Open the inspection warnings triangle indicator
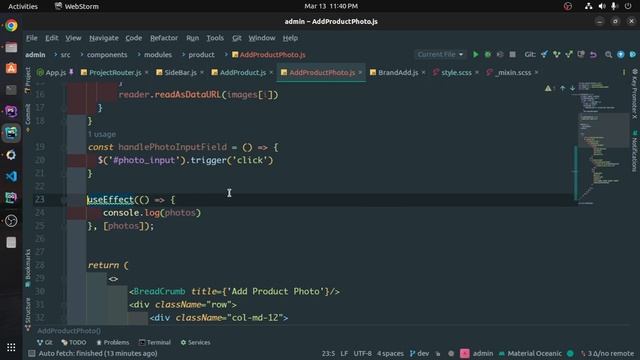Viewport: 640px width, 360px height. point(548,88)
